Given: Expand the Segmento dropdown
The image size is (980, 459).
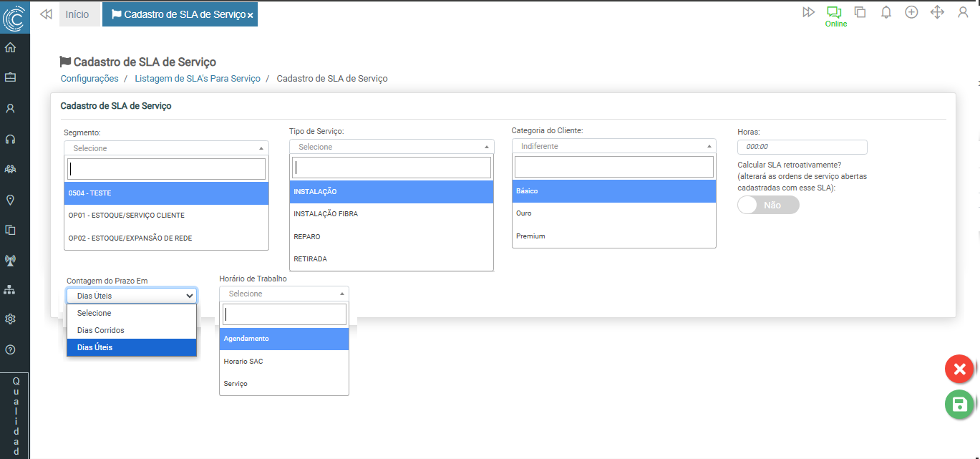Looking at the screenshot, I should (166, 148).
